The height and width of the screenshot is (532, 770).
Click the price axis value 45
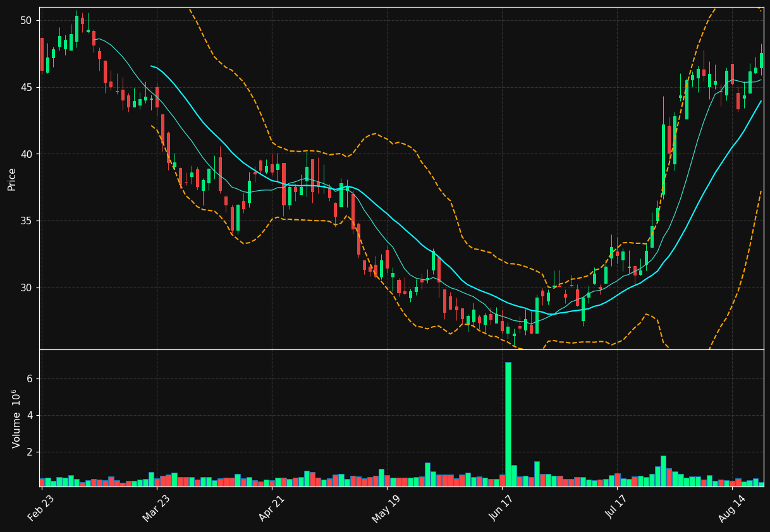point(25,87)
